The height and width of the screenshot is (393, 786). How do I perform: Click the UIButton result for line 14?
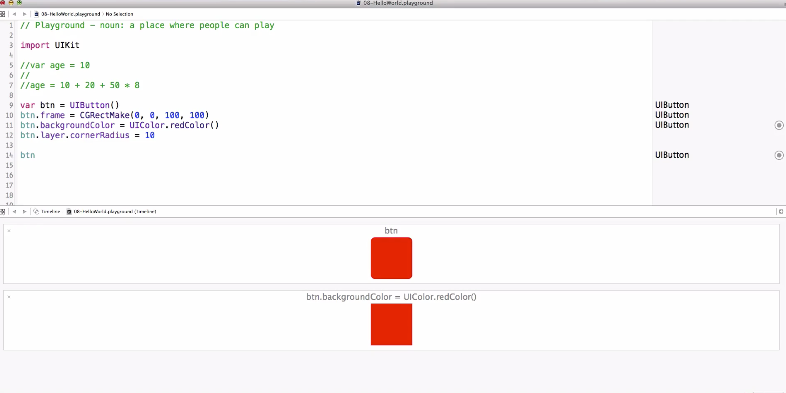pyautogui.click(x=672, y=155)
